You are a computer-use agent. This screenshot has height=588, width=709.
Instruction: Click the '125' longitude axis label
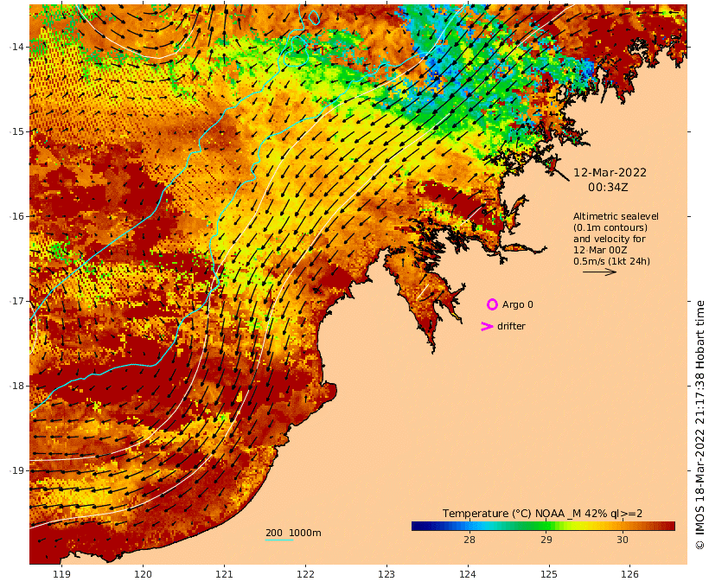(x=549, y=574)
